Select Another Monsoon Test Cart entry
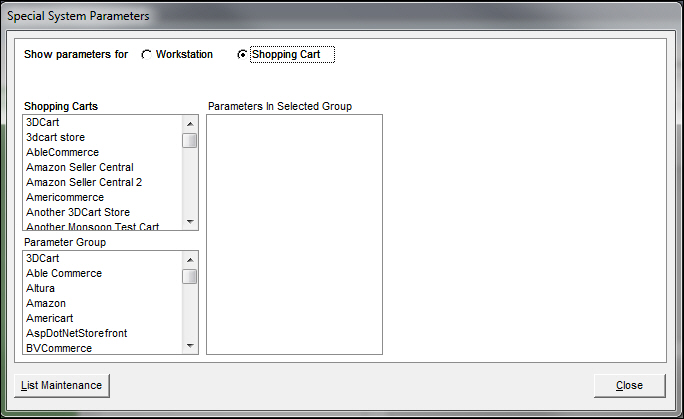This screenshot has height=419, width=684. 103,226
